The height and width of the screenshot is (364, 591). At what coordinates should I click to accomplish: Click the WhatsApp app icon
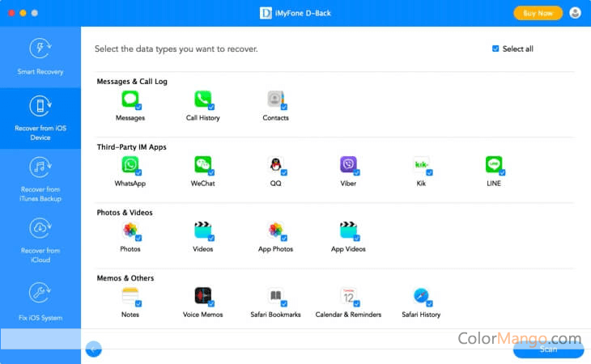(x=130, y=164)
